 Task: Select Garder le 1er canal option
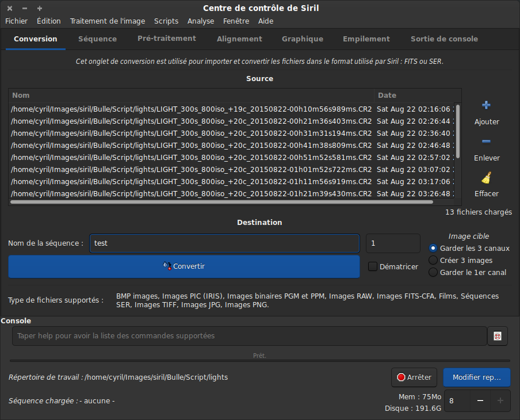tap(433, 272)
